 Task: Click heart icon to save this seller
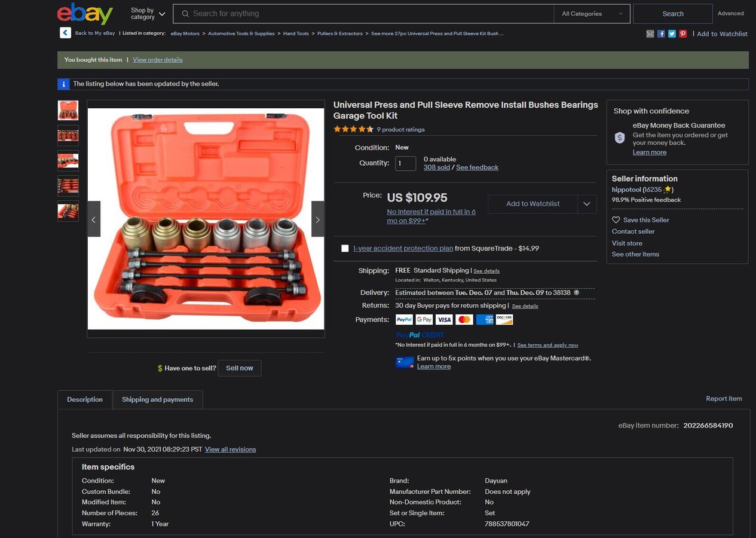(616, 220)
